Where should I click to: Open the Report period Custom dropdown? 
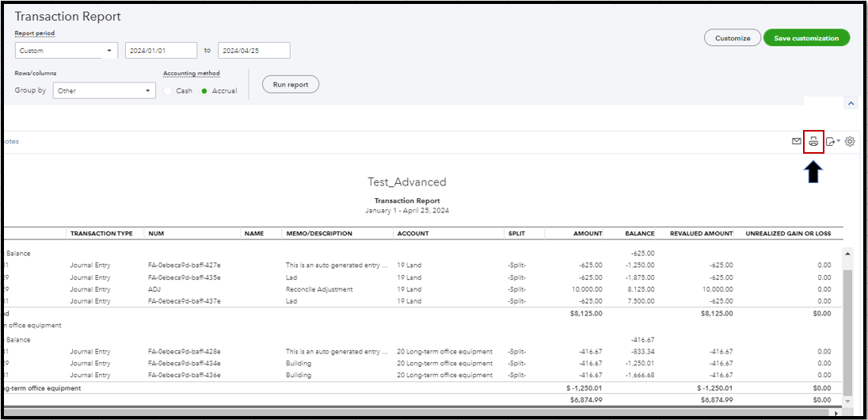click(66, 51)
